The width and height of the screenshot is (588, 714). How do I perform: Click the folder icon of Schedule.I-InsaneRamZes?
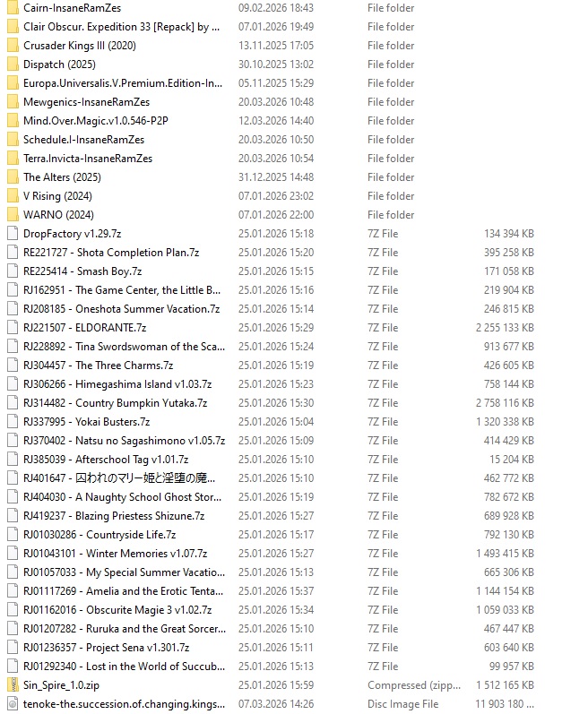click(13, 140)
